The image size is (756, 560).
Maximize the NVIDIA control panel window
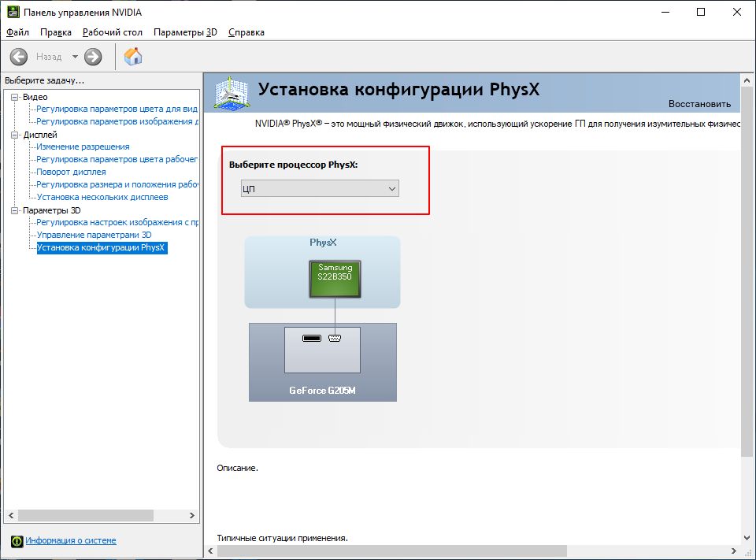tap(701, 12)
